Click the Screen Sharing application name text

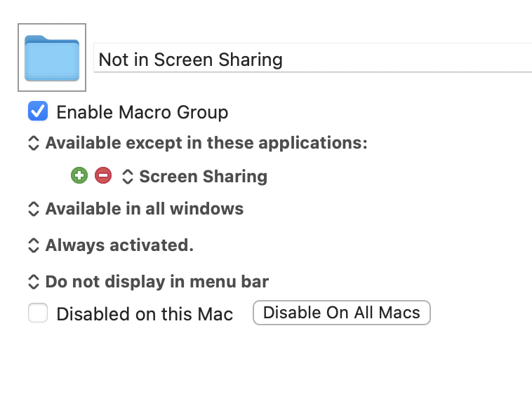[204, 177]
